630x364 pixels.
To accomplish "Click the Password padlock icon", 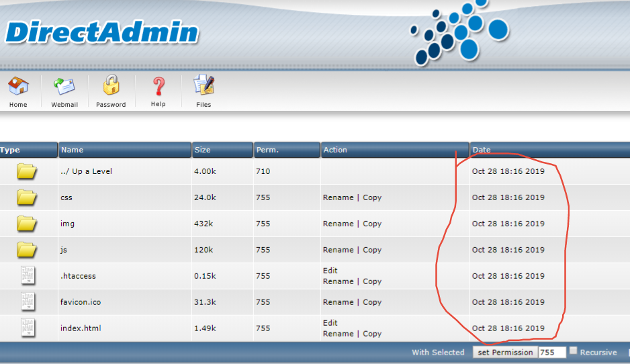I will point(111,85).
